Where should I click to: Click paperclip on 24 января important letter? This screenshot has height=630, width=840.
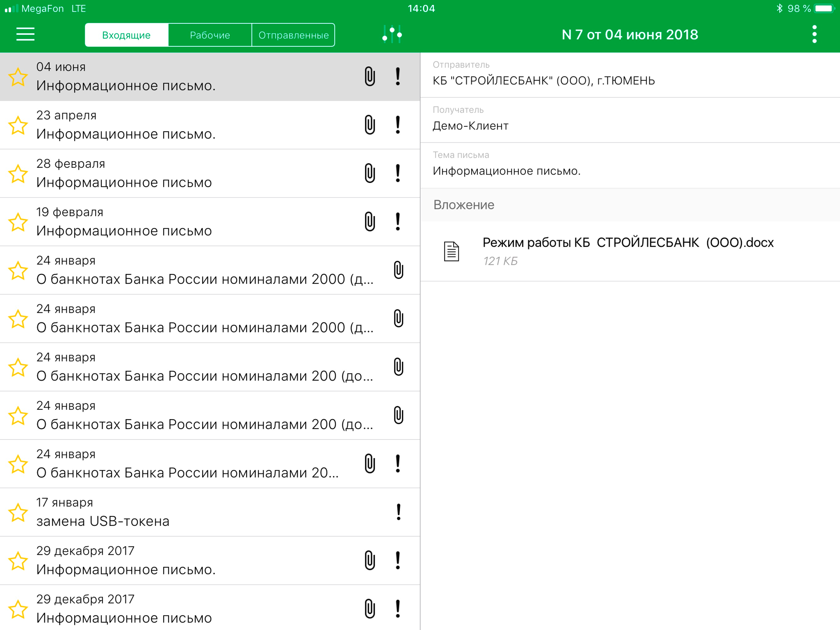click(370, 464)
